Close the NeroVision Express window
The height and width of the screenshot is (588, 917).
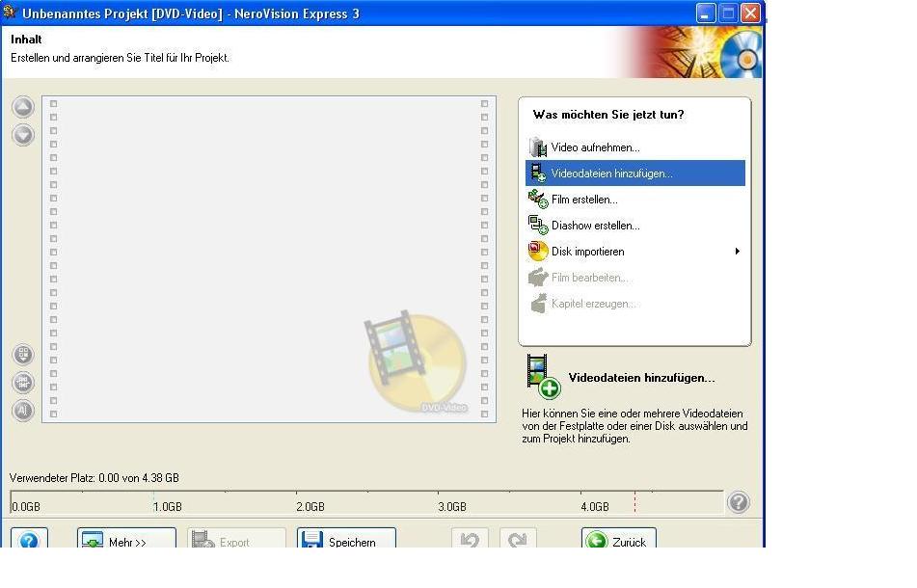751,13
